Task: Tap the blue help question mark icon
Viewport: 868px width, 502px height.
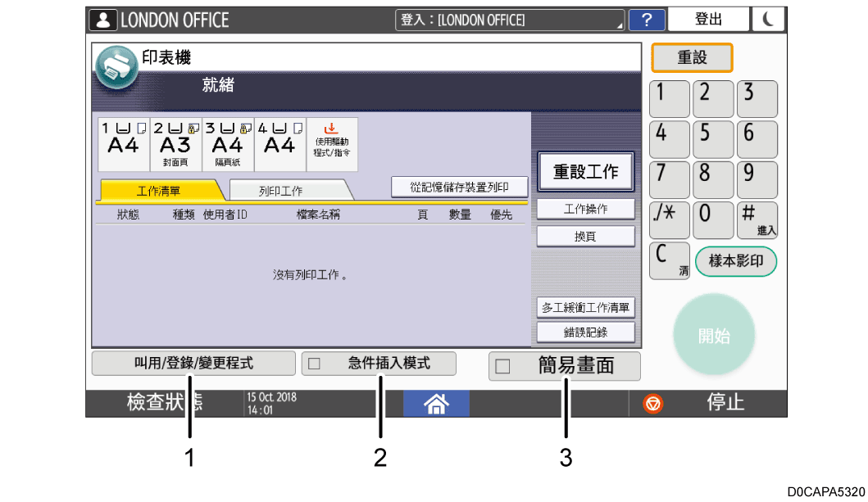Action: point(647,20)
